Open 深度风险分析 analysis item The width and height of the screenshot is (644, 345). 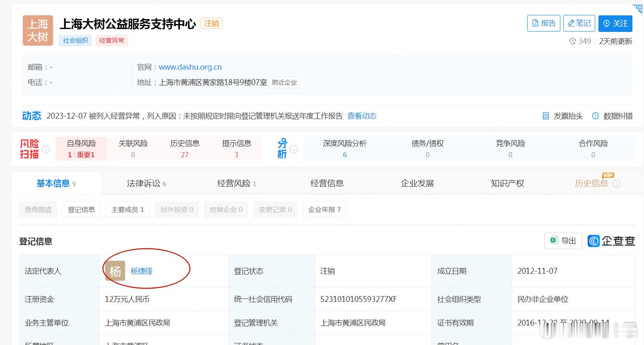tap(345, 148)
